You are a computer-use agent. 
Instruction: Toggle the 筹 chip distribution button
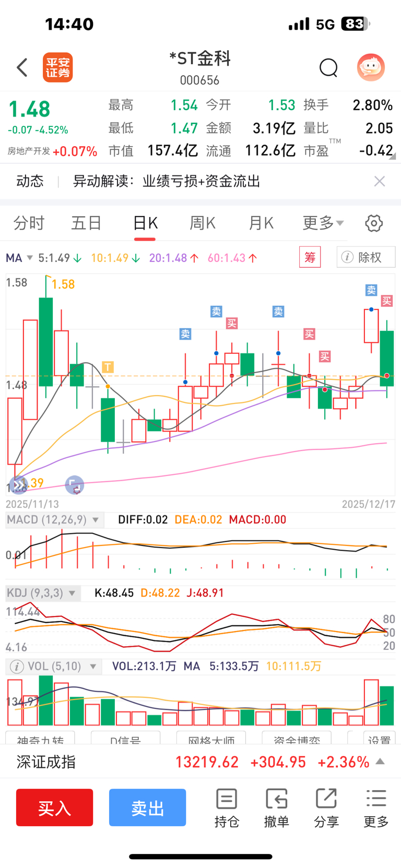coord(310,257)
